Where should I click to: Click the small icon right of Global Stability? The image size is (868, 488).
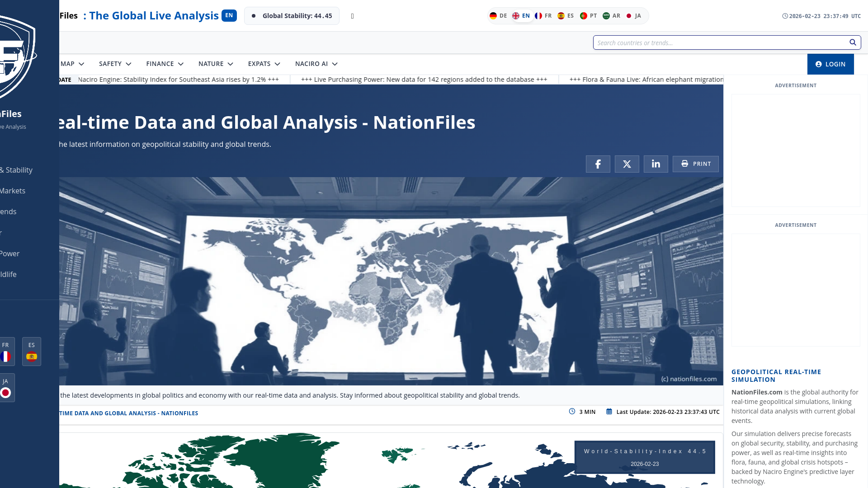pos(352,16)
